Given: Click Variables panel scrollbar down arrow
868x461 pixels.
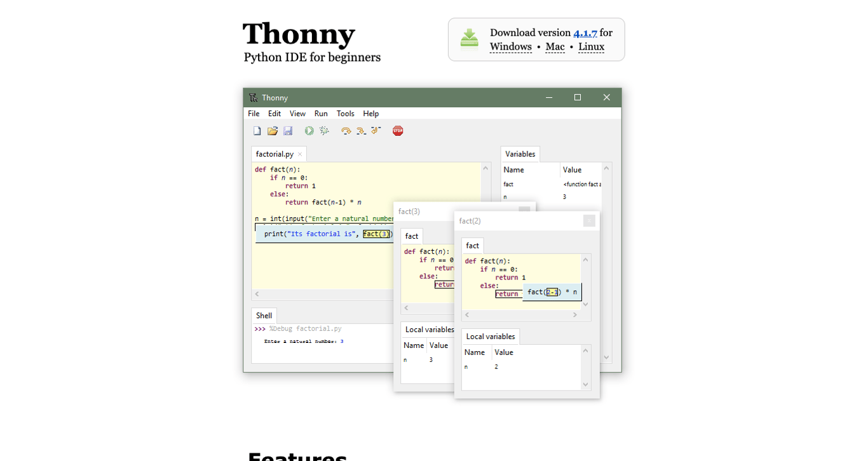Looking at the screenshot, I should pos(606,357).
